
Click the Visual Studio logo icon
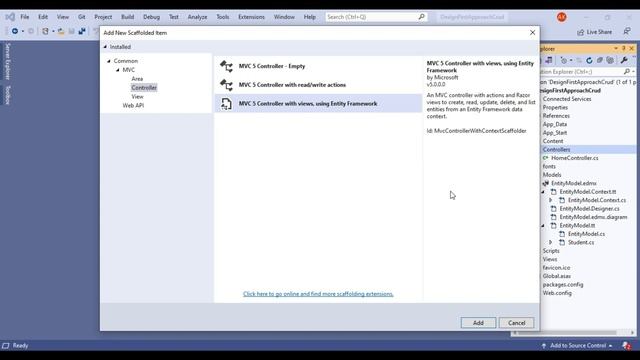(x=10, y=17)
